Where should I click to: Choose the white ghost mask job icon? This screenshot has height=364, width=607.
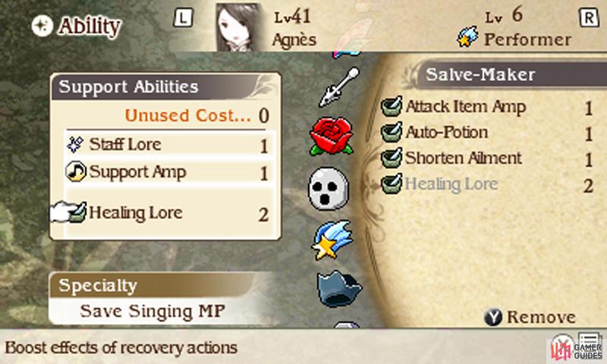pos(329,188)
